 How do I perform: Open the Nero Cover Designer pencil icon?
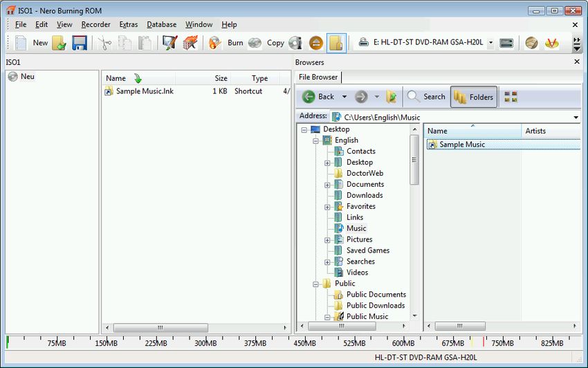[170, 43]
